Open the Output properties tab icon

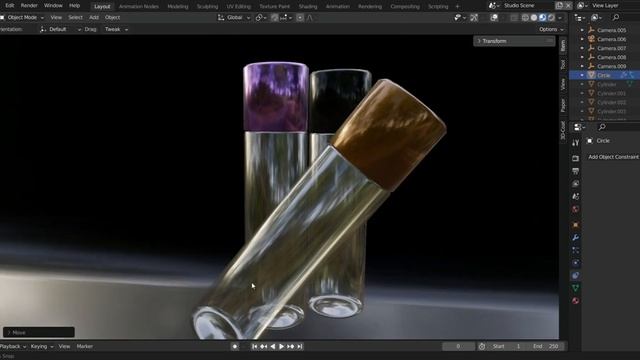click(576, 171)
